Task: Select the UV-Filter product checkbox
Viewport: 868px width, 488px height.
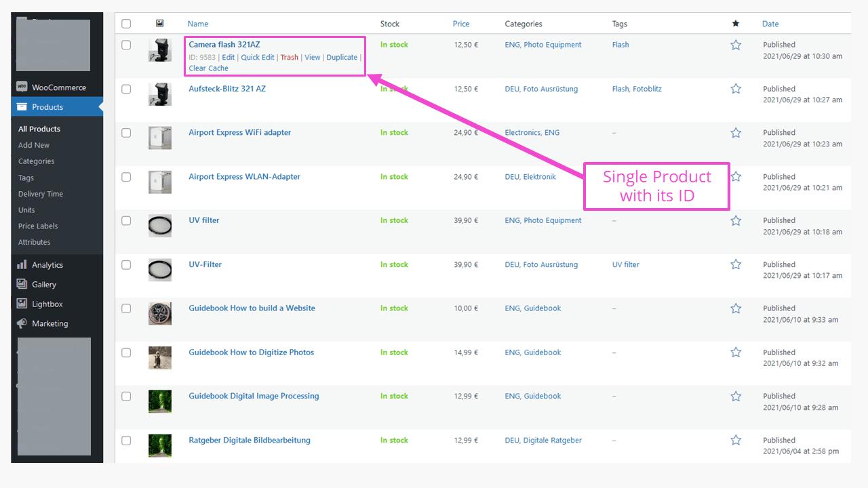Action: [126, 264]
